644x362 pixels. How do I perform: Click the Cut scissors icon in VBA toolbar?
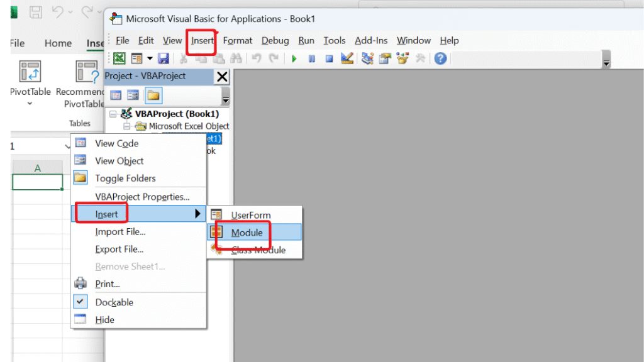pos(184,58)
